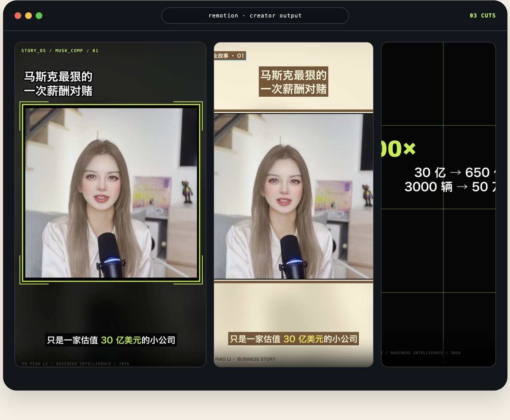Open the green-framed video in the first card
This screenshot has height=420, width=510.
(111, 193)
